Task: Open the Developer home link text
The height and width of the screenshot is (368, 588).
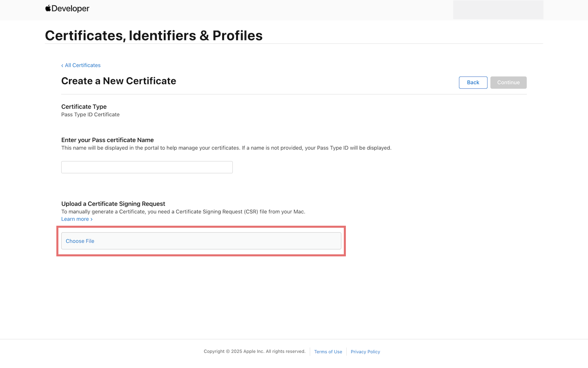Action: [x=70, y=9]
